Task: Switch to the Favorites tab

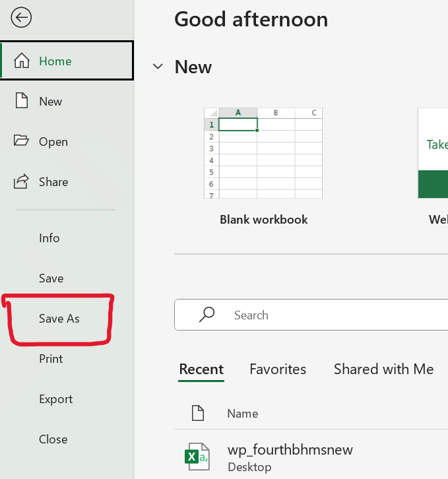Action: [278, 369]
